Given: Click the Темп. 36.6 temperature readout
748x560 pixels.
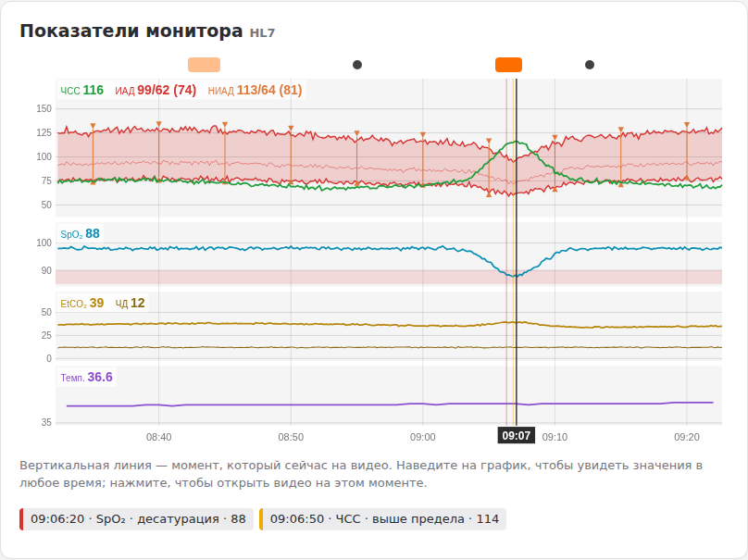Looking at the screenshot, I should (x=86, y=378).
